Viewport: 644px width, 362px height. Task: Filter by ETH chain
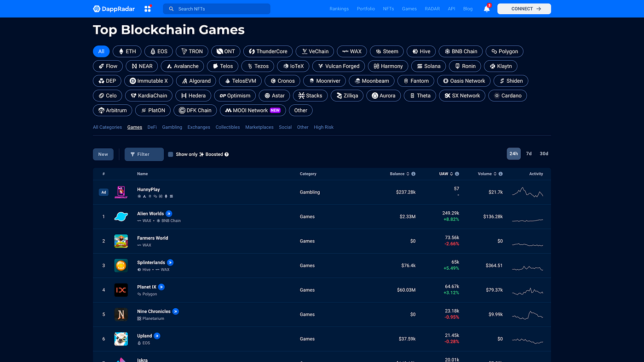tap(127, 51)
